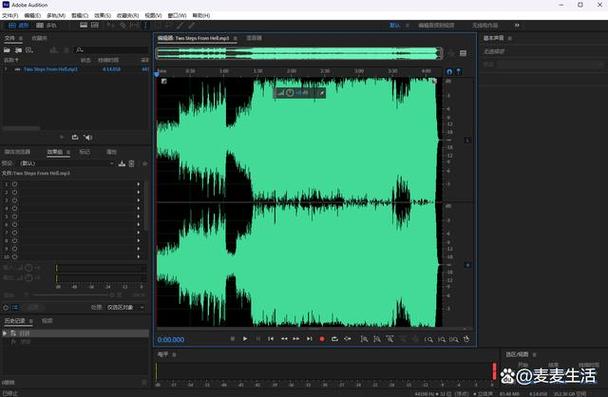608x397 pixels.
Task: Toggle power for effect slot 2
Action: [15, 192]
